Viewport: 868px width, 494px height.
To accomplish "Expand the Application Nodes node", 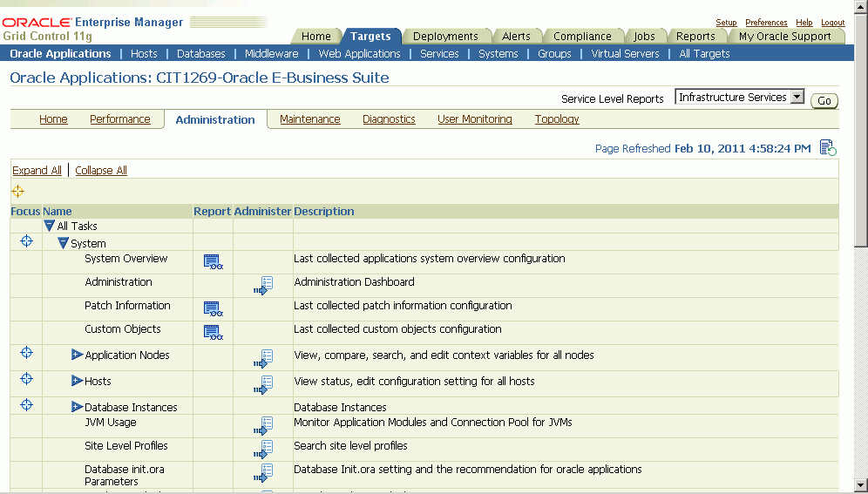I will [77, 355].
